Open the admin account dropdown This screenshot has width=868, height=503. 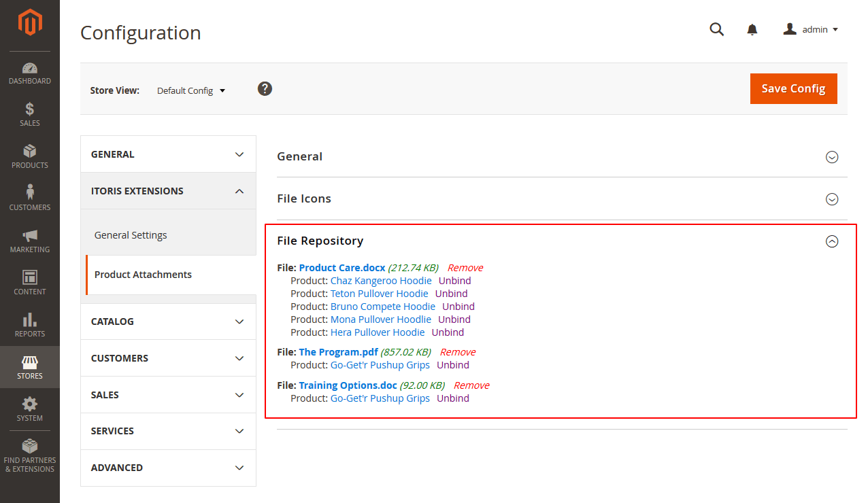(x=811, y=29)
